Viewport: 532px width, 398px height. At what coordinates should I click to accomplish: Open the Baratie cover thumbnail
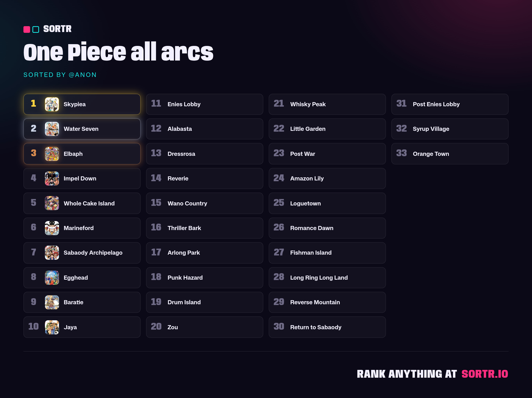pos(52,302)
